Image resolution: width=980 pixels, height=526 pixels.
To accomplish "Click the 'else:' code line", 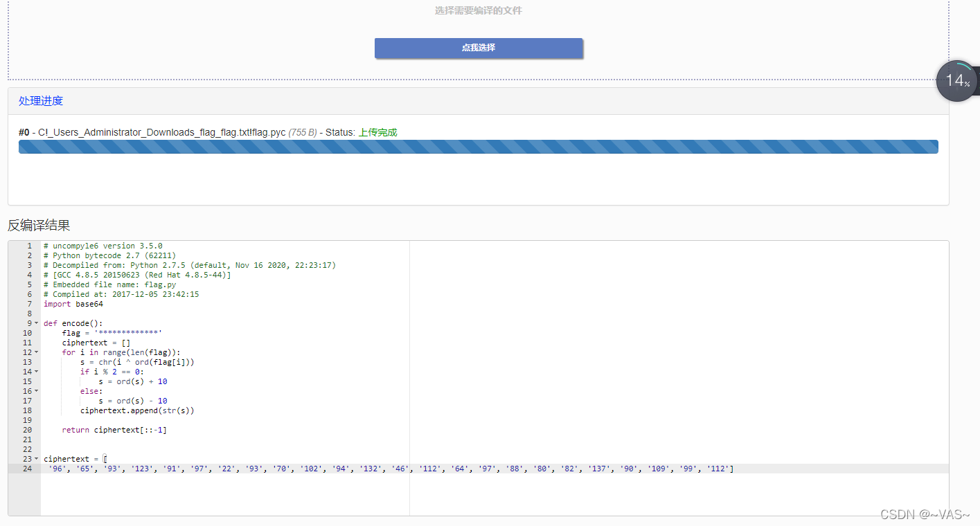I will pyautogui.click(x=91, y=391).
